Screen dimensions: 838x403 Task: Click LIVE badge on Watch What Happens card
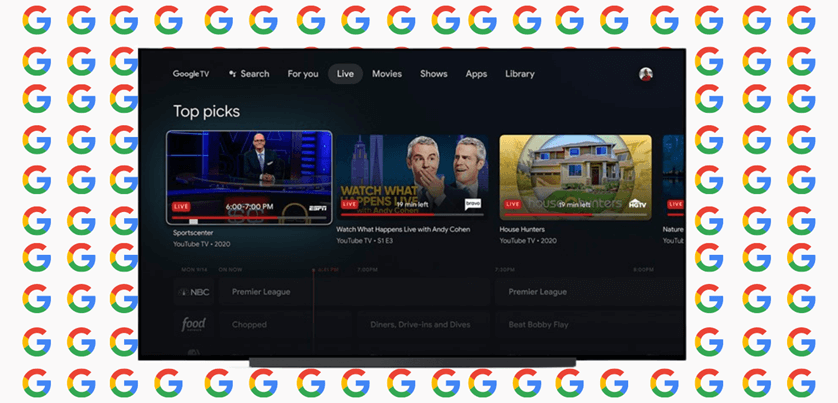click(350, 204)
